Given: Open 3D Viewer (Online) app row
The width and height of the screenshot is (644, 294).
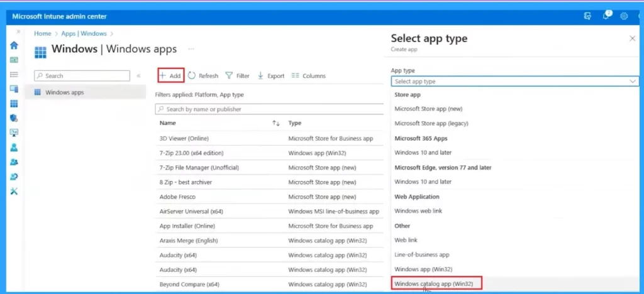Looking at the screenshot, I should tap(184, 138).
